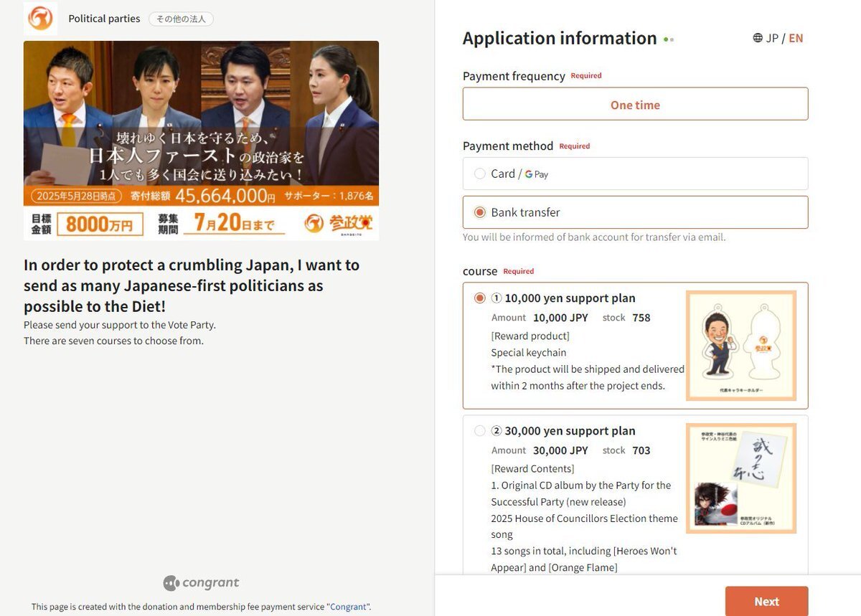Image resolution: width=861 pixels, height=616 pixels.
Task: Click the stock value 703
Action: tap(641, 450)
